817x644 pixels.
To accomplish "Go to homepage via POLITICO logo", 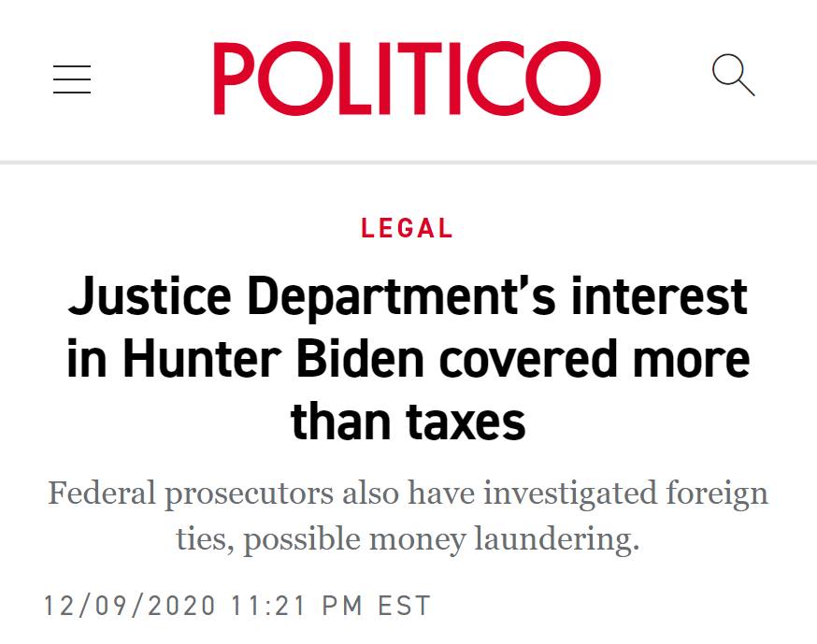I will [407, 79].
